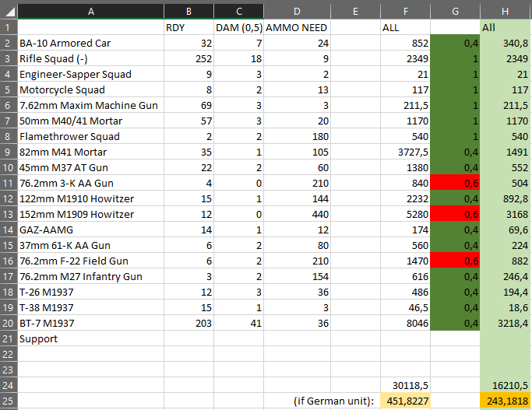Select the 'T-38 M1937' cell
Screen dimensions: 532x410
click(90, 307)
